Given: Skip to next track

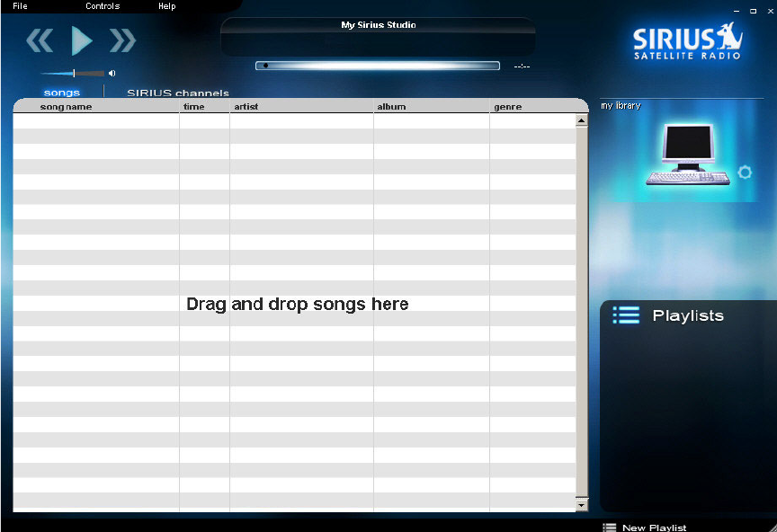Looking at the screenshot, I should coord(122,40).
